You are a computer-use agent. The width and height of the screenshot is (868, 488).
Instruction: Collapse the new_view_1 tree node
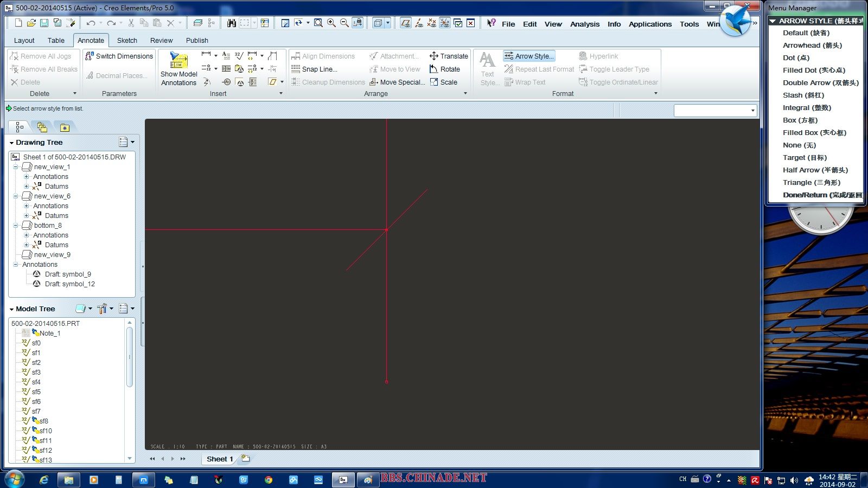tap(16, 167)
